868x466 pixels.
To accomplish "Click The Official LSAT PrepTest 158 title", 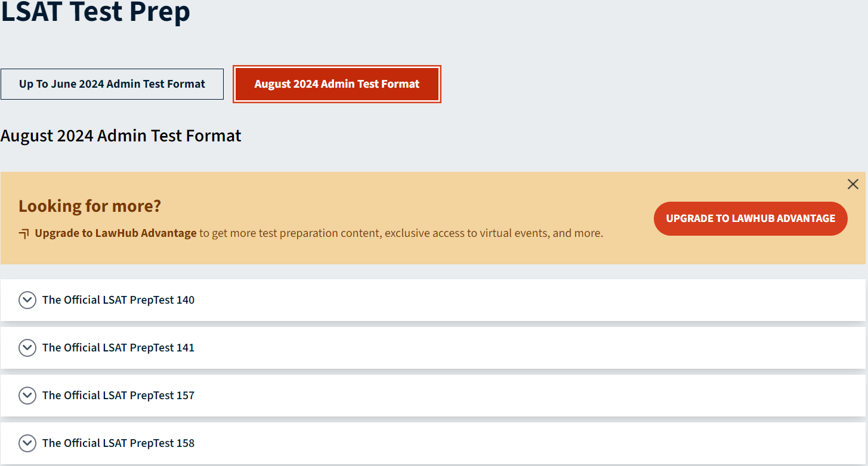I will [118, 443].
